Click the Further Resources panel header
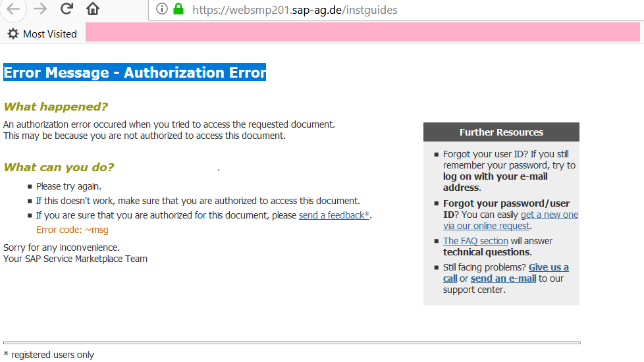This screenshot has height=362, width=644. click(501, 132)
